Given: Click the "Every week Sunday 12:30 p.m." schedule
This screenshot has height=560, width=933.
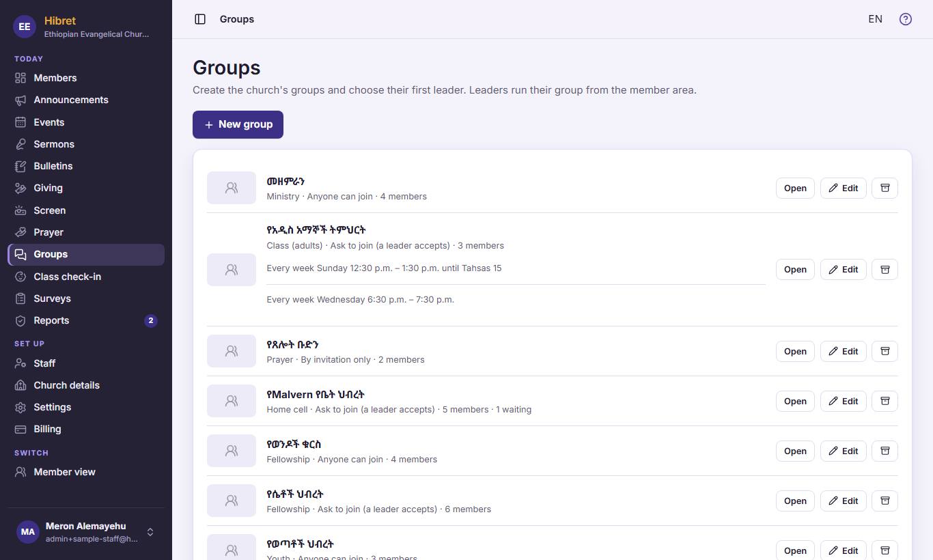Looking at the screenshot, I should [384, 268].
